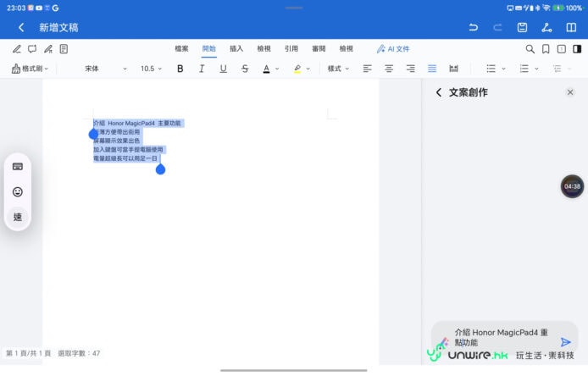Expand numbered list options arrow
588x376 pixels.
click(536, 69)
